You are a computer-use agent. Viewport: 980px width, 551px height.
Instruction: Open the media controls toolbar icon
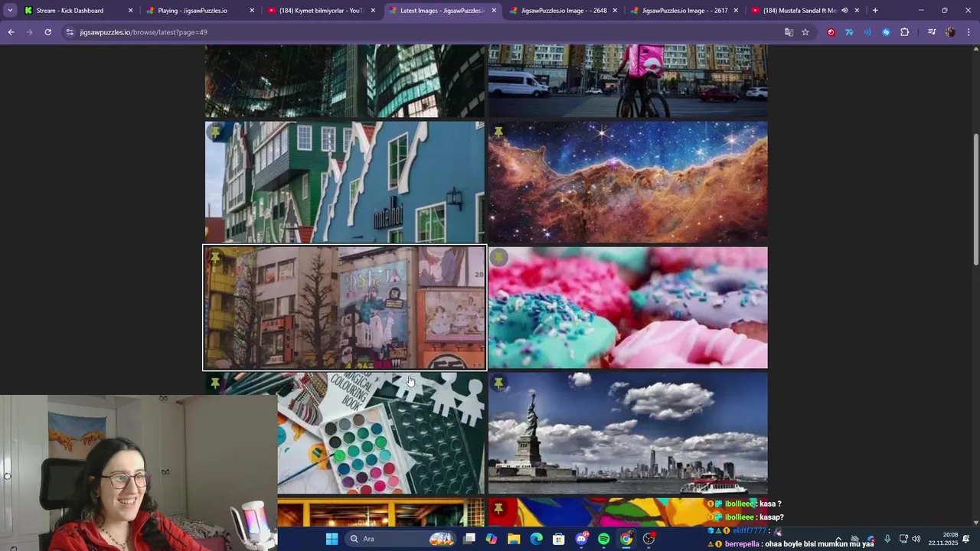pyautogui.click(x=932, y=32)
